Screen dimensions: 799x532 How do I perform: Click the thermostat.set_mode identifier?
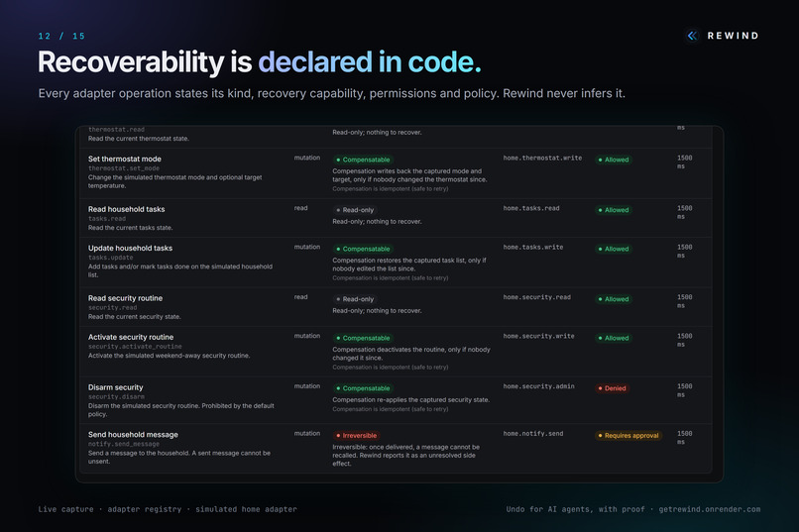pyautogui.click(x=124, y=168)
